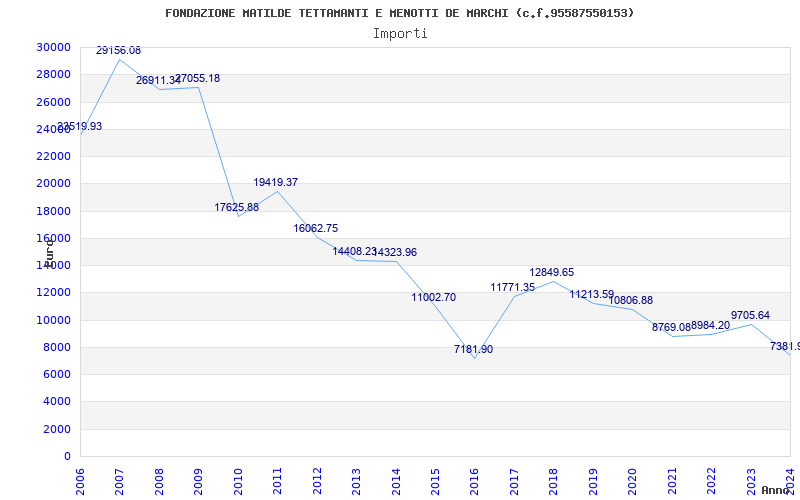Click x-axis year 2013
The height and width of the screenshot is (500, 800).
356,481
